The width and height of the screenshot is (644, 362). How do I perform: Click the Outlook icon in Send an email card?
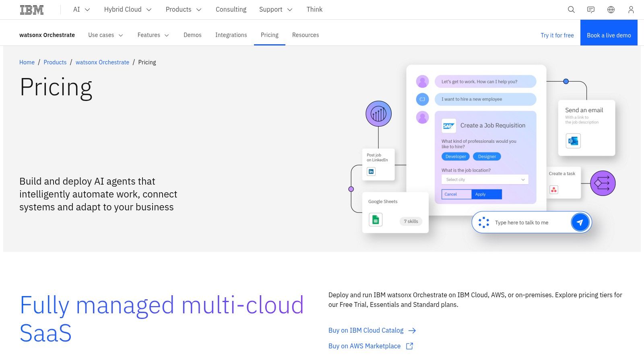(x=573, y=141)
